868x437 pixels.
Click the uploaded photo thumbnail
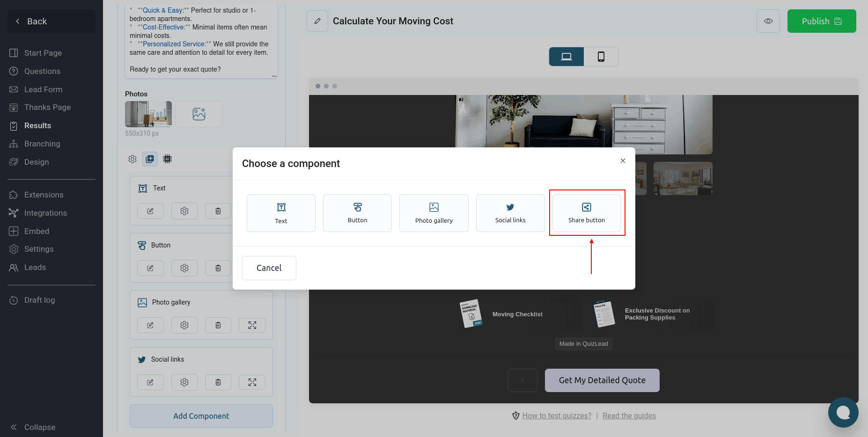[x=148, y=114]
